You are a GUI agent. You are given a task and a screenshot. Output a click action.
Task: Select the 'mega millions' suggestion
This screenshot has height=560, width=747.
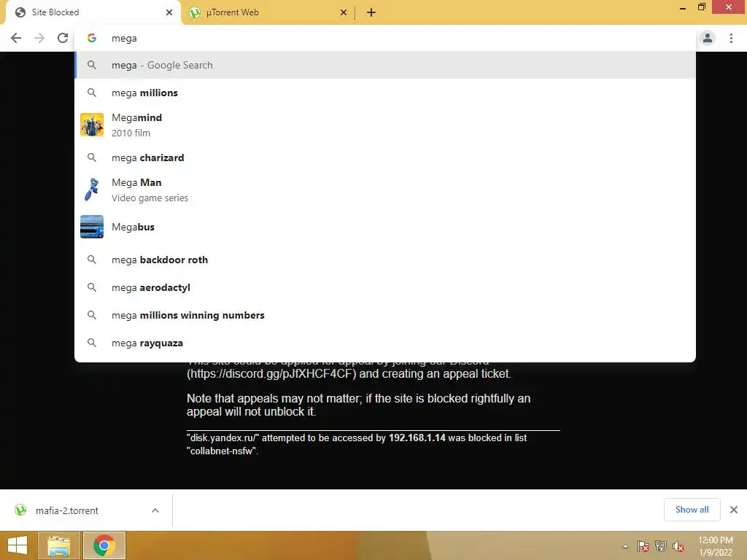click(x=385, y=93)
